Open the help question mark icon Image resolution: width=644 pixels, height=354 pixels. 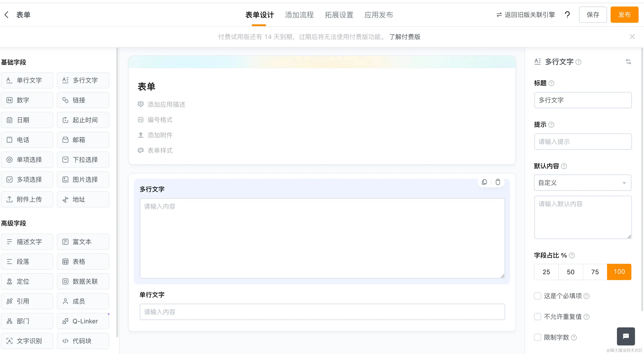point(567,15)
